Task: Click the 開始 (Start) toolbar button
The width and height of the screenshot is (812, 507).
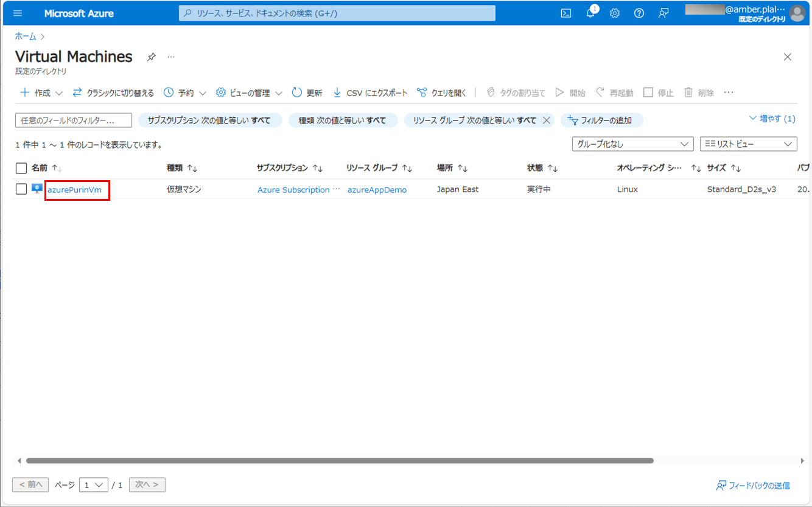Action: tap(570, 93)
